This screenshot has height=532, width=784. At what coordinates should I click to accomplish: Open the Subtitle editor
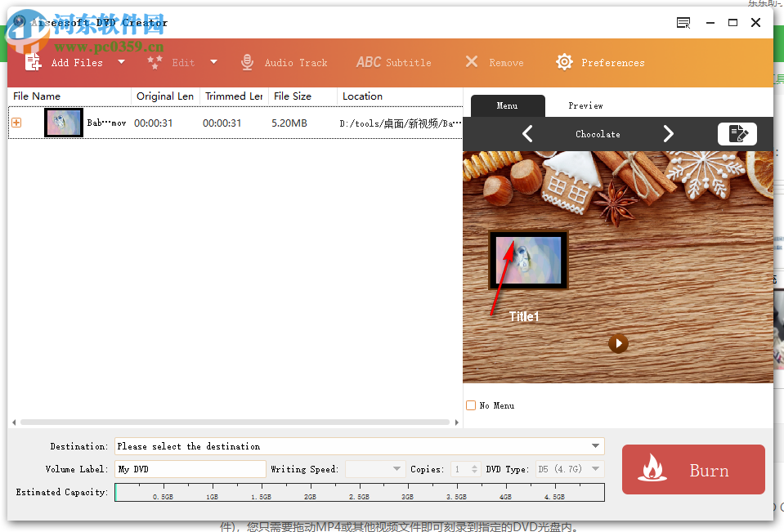pos(393,61)
